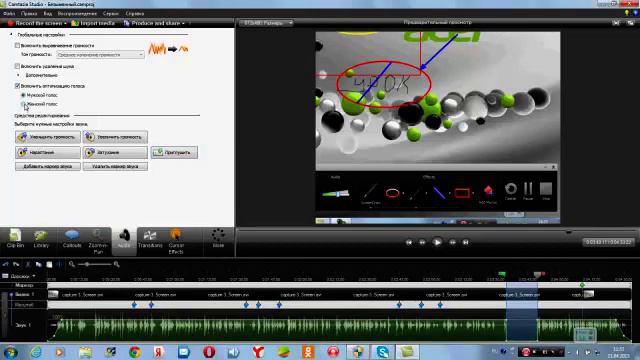Click the Volume up button

115,137
